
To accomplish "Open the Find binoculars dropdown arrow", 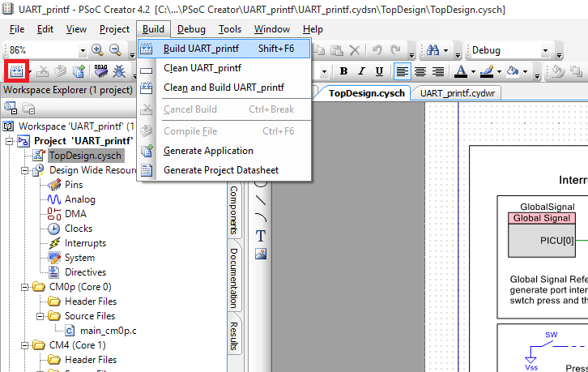I will [446, 50].
